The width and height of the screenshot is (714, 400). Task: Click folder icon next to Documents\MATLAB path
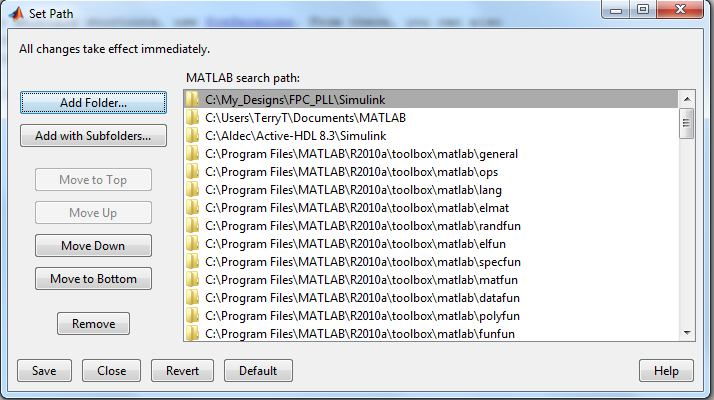click(194, 118)
